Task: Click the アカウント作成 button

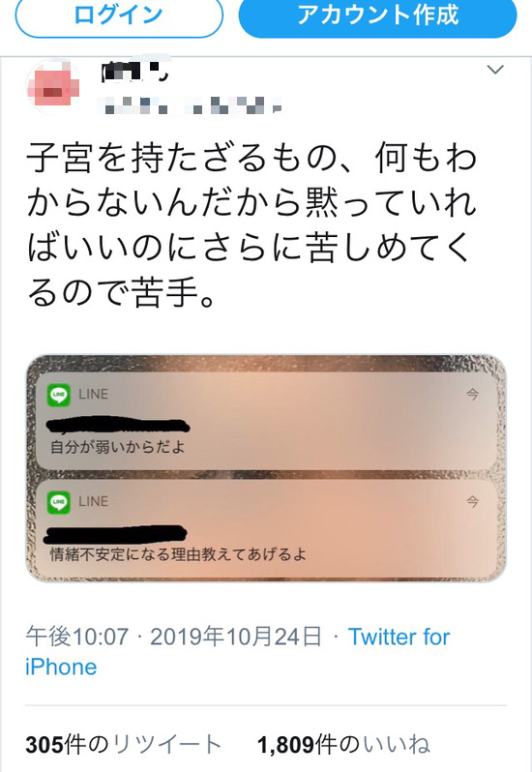Action: pyautogui.click(x=377, y=16)
